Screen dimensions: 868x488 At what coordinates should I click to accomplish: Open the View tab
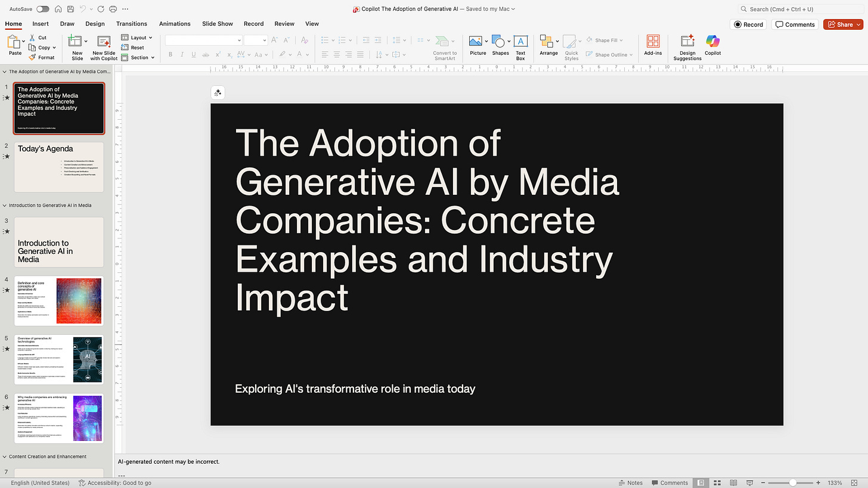tap(312, 24)
